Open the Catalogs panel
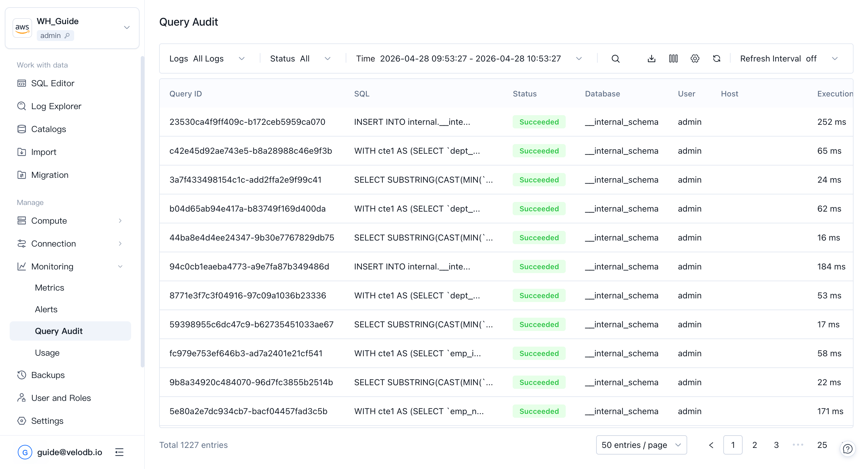Screen dimensions: 868x469 49,129
